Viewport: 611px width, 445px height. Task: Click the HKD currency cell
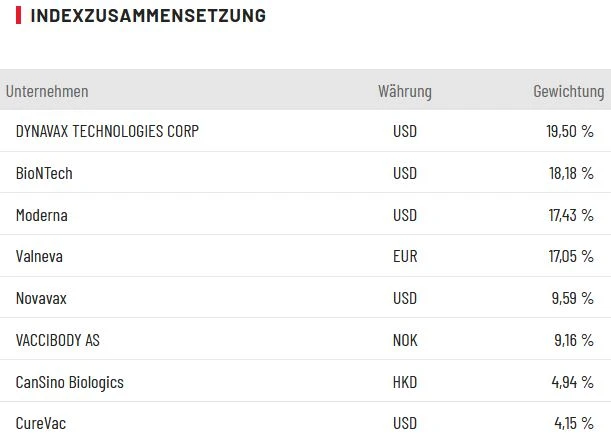tap(405, 383)
